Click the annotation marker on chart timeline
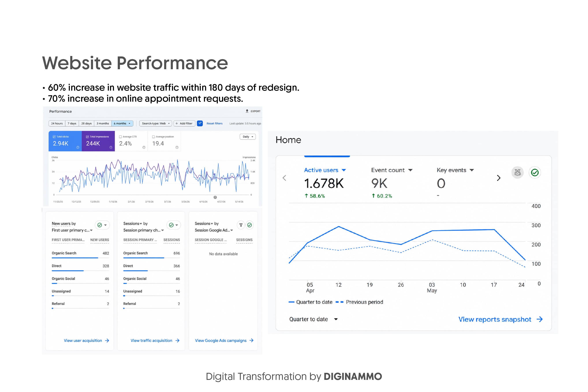Image resolution: width=588 pixels, height=392 pixels. [215, 197]
